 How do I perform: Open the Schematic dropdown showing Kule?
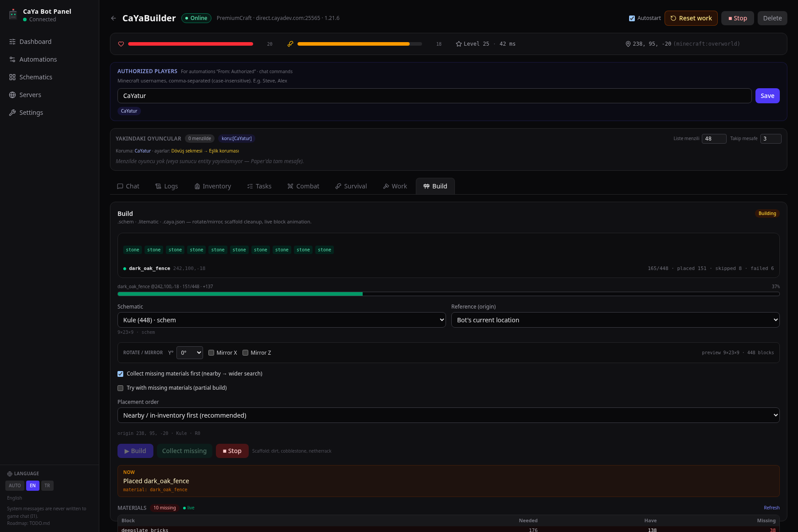(282, 320)
